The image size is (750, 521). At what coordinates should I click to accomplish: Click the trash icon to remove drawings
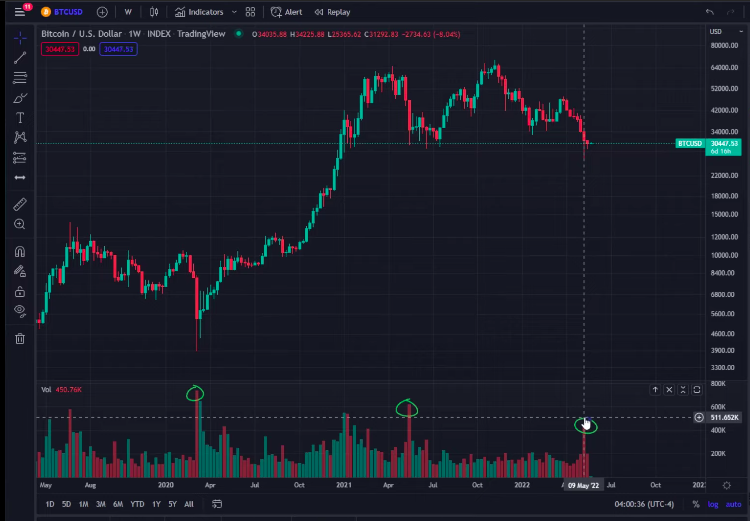pyautogui.click(x=20, y=339)
